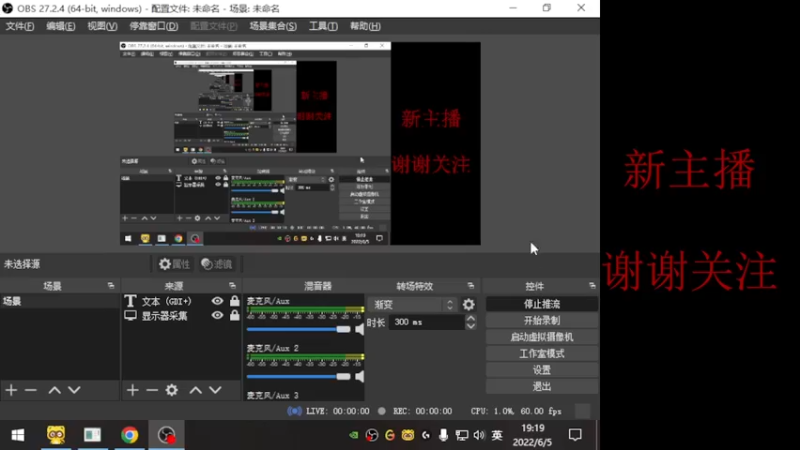Decrease 时长 duration with down stepper
Screen dimensions: 800x450
click(x=471, y=326)
